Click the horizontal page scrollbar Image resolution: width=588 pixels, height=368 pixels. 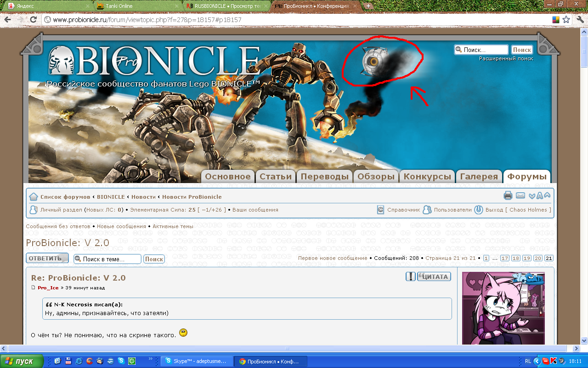click(290, 348)
